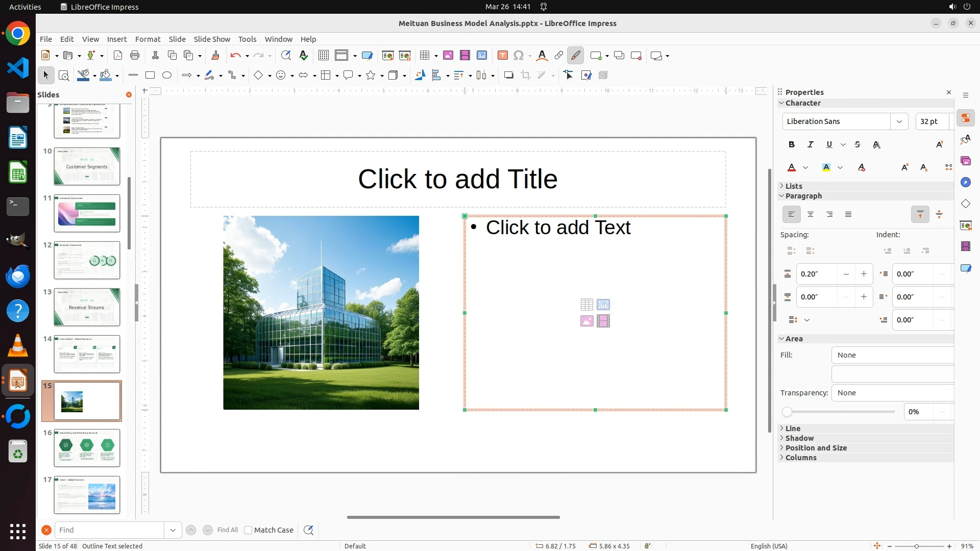
Task: Expand the Lists section
Action: click(794, 186)
